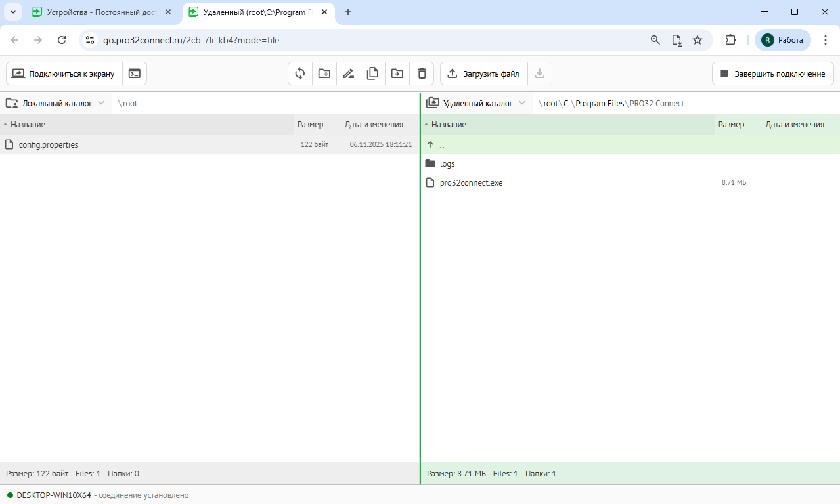
Task: Click the Завершить подключение button
Action: (x=772, y=73)
